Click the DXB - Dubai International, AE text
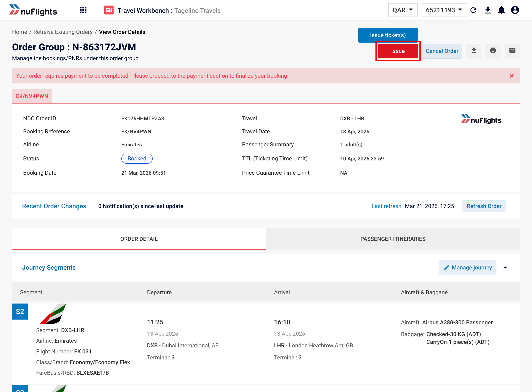Screen dimensions: 532x392 (x=183, y=345)
